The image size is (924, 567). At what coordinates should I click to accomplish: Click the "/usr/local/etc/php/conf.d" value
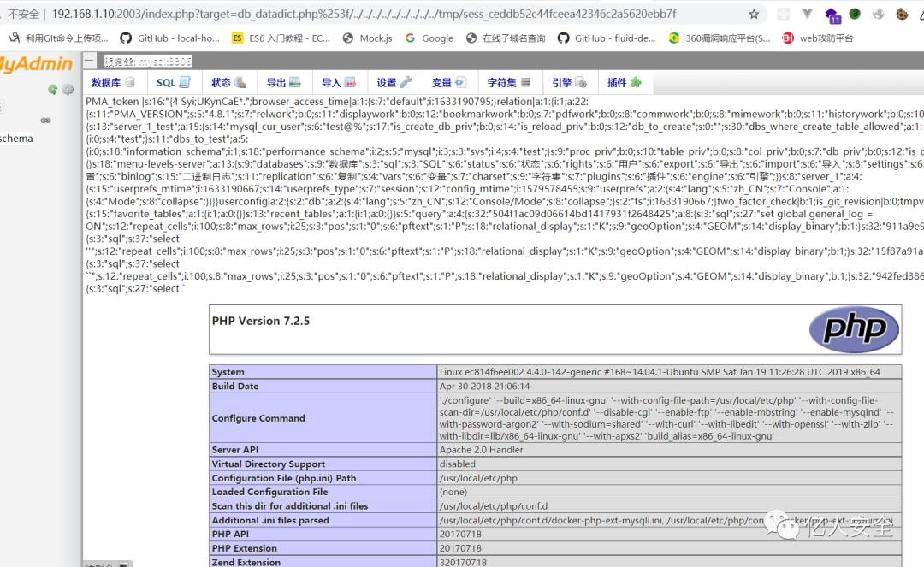click(494, 505)
